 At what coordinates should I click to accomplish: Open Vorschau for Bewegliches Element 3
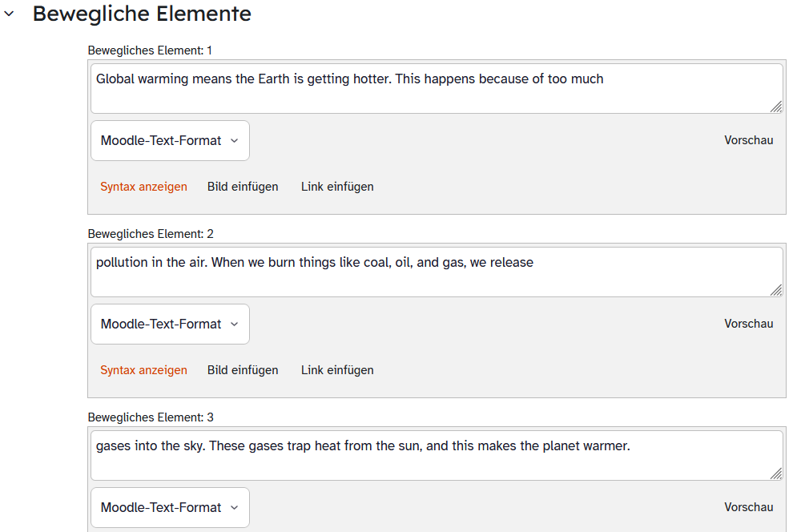[x=748, y=507]
